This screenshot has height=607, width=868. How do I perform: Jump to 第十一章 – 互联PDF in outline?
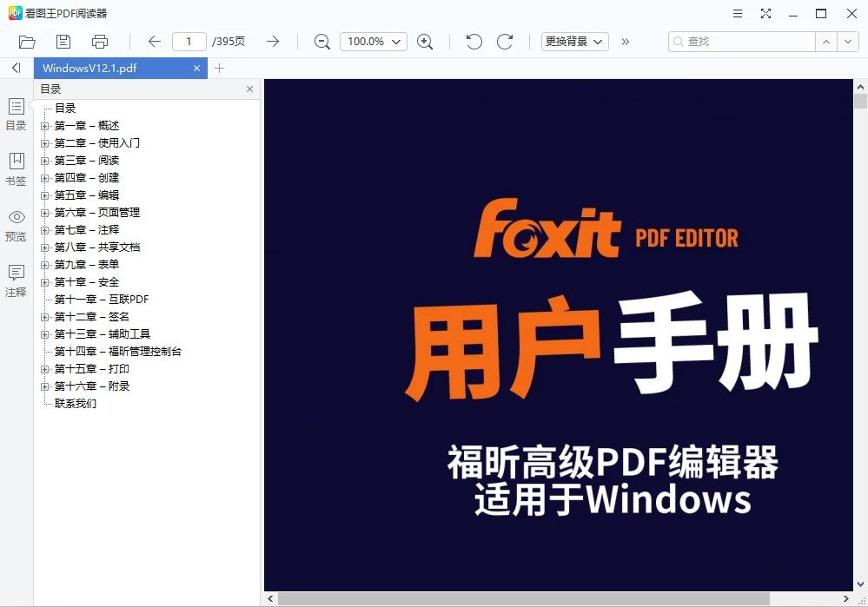coord(102,300)
